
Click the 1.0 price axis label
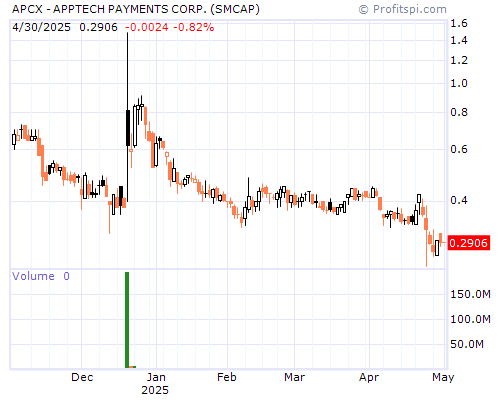pos(459,83)
